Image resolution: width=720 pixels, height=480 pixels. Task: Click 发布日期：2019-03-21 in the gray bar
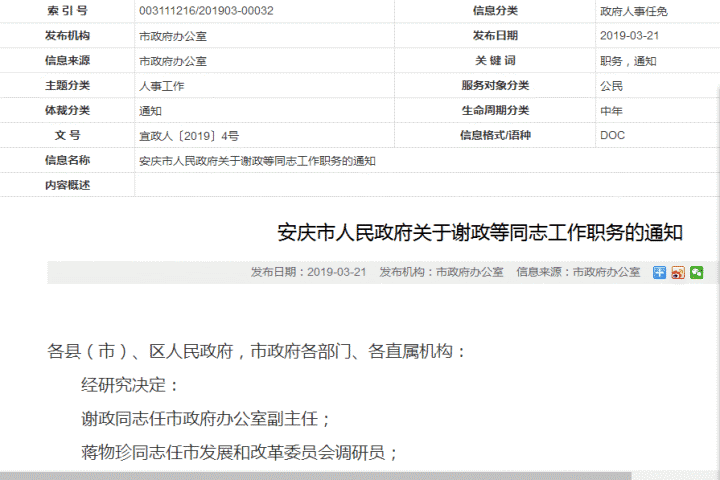coord(309,272)
